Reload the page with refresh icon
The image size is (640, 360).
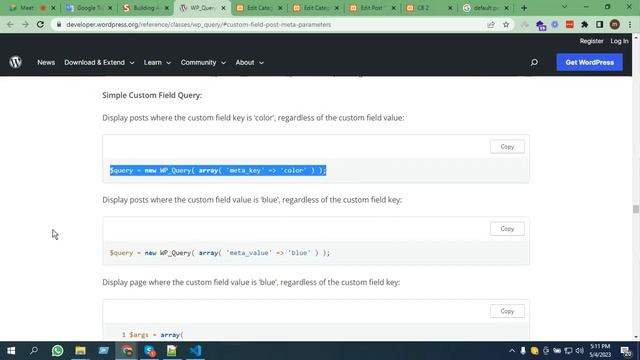40,24
